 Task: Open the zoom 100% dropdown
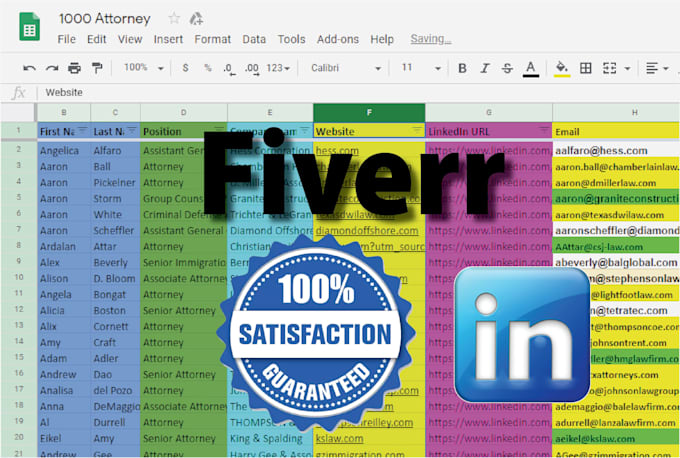(144, 68)
